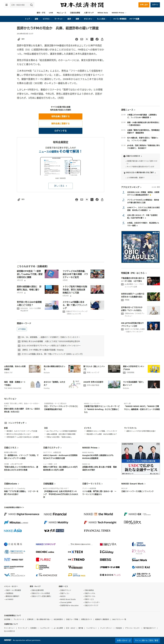
Task: Open the テレ東BIZ logo link
Action: click(x=43, y=560)
